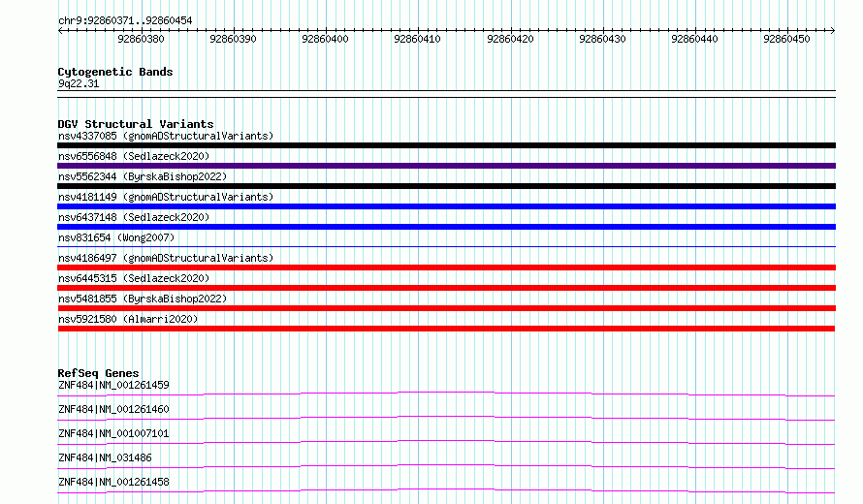Screen dimensions: 863x504
Task: Click the thin blue line for nsv831654
Action: coord(446,246)
